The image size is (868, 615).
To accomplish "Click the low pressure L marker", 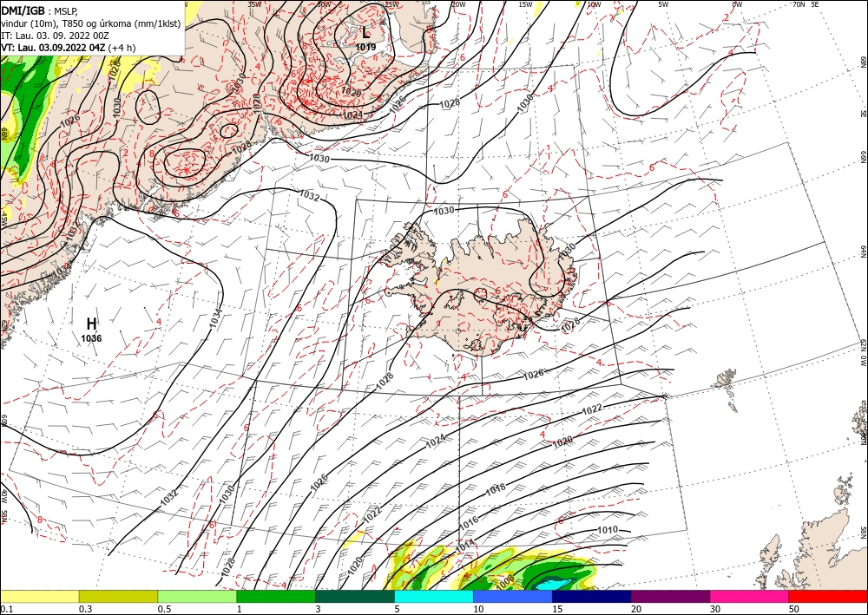I will coord(365,33).
